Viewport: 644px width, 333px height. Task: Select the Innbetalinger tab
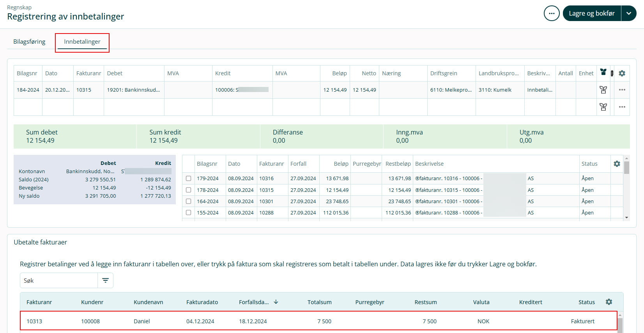pyautogui.click(x=82, y=42)
